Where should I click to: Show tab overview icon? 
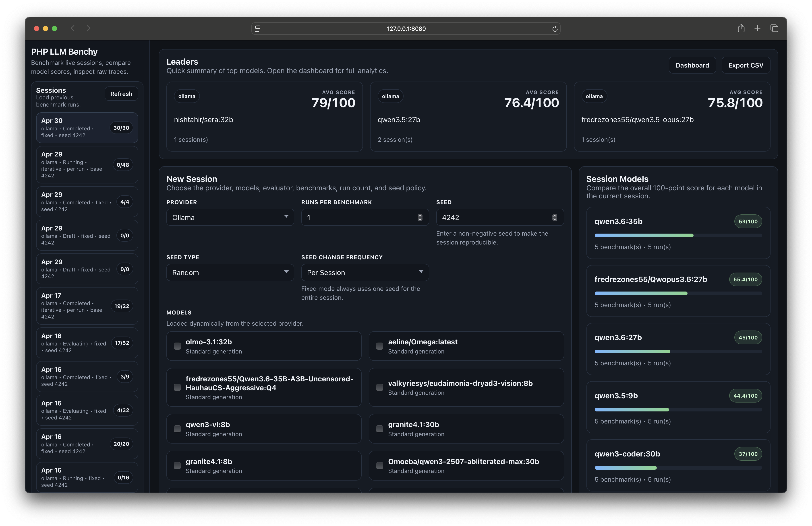point(774,28)
